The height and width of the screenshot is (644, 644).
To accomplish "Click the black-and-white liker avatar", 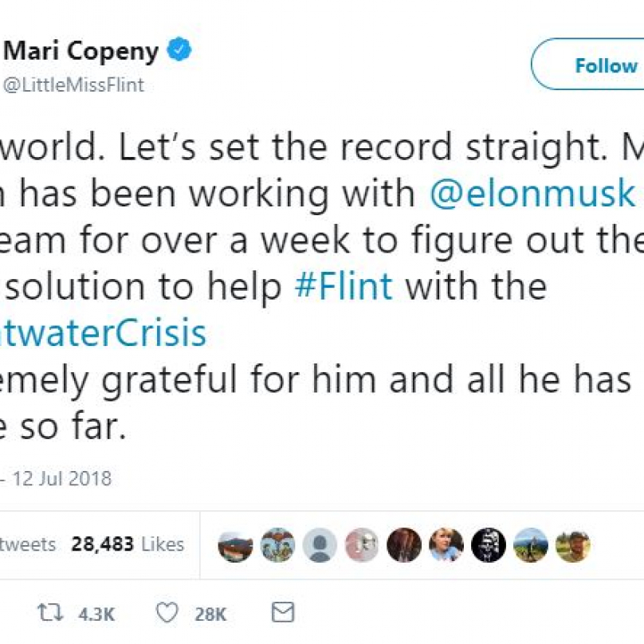I will pos(488,545).
